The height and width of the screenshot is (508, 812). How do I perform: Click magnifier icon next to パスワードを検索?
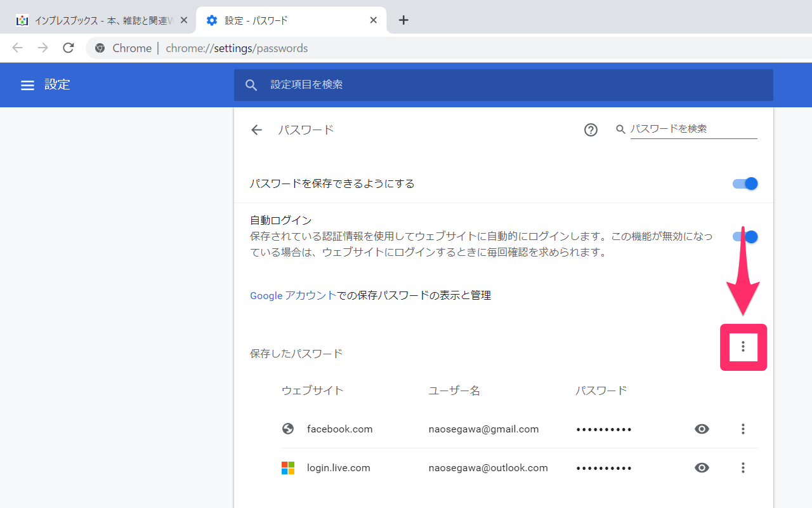(621, 130)
